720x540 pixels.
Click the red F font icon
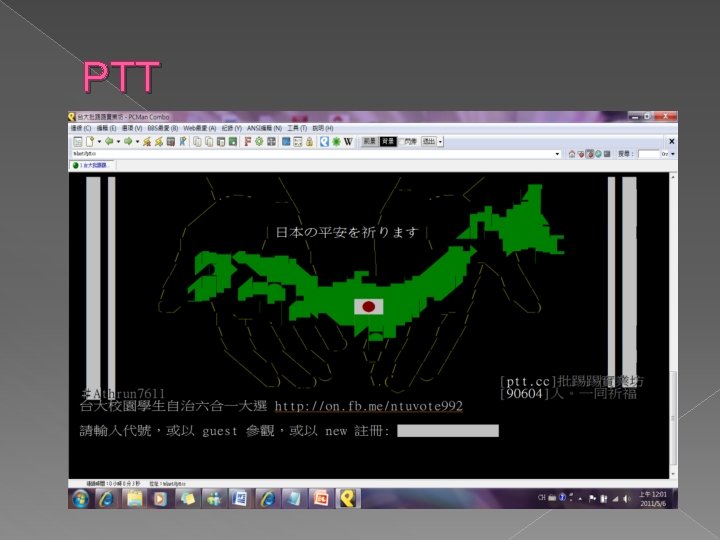pos(248,141)
